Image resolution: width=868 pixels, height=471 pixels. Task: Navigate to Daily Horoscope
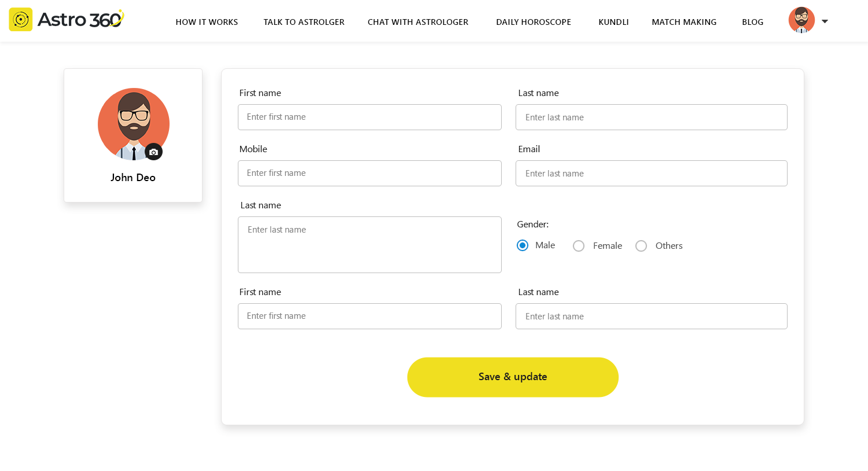(x=534, y=22)
